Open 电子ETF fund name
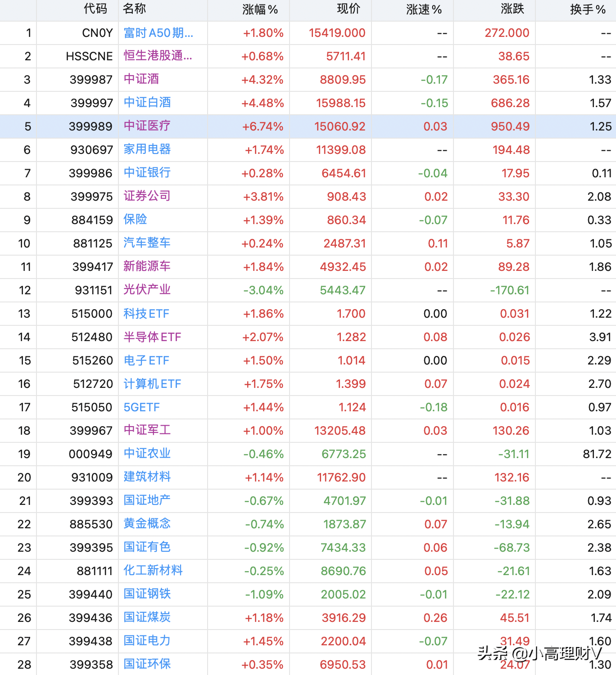The image size is (616, 675). [x=146, y=360]
